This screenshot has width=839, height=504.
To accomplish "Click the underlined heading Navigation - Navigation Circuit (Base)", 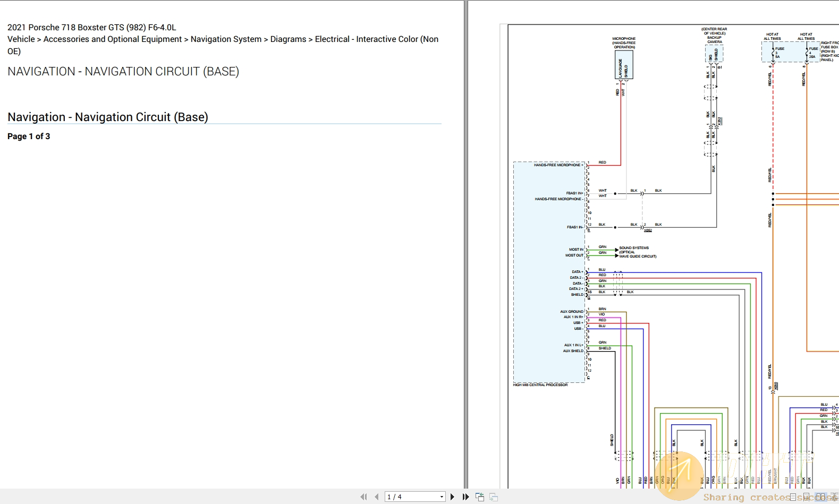I will click(x=108, y=117).
